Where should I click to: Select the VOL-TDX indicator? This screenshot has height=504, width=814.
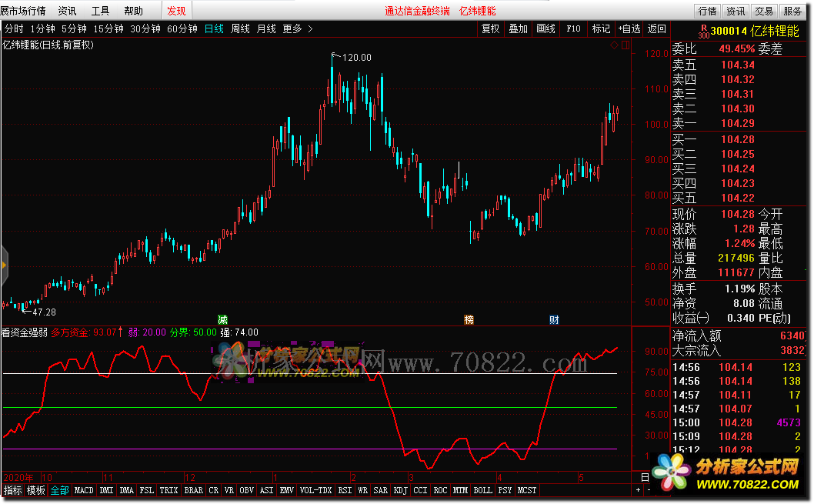tap(315, 490)
